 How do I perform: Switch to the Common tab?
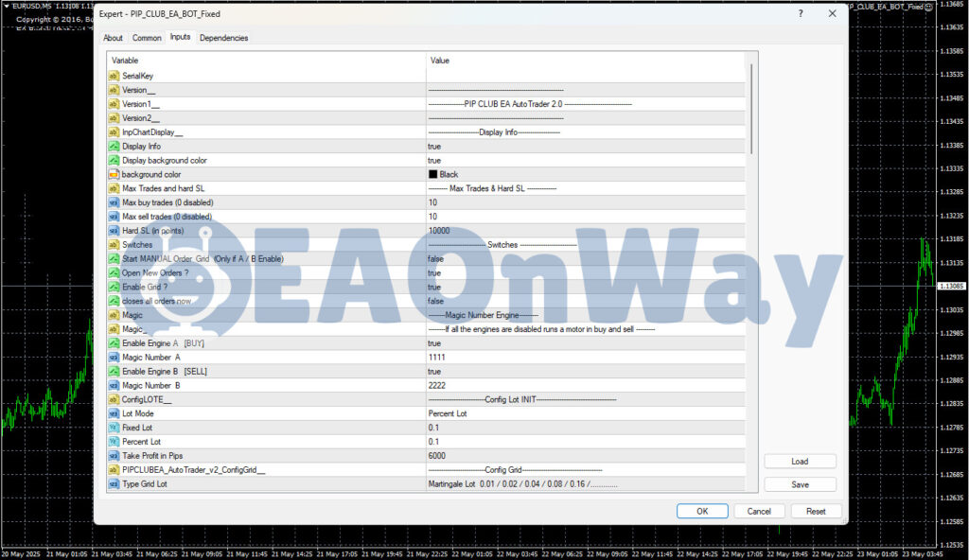click(147, 38)
